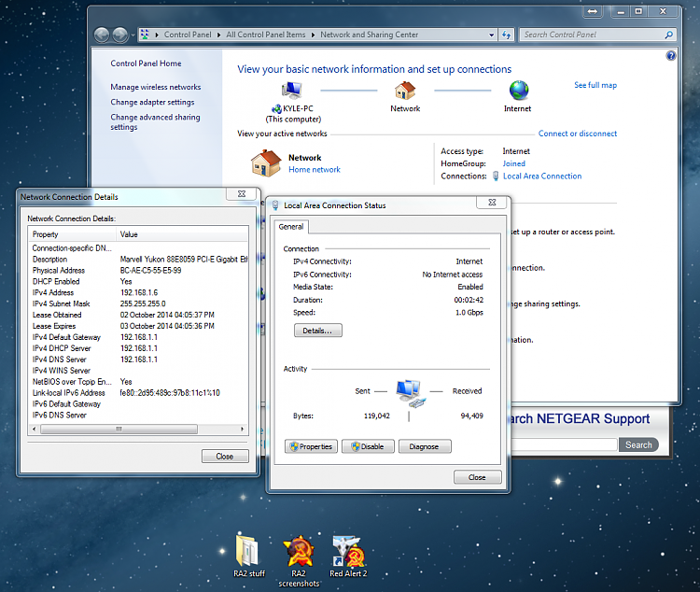Click the Network house icon in map
Image resolution: width=700 pixels, height=592 pixels.
click(405, 91)
